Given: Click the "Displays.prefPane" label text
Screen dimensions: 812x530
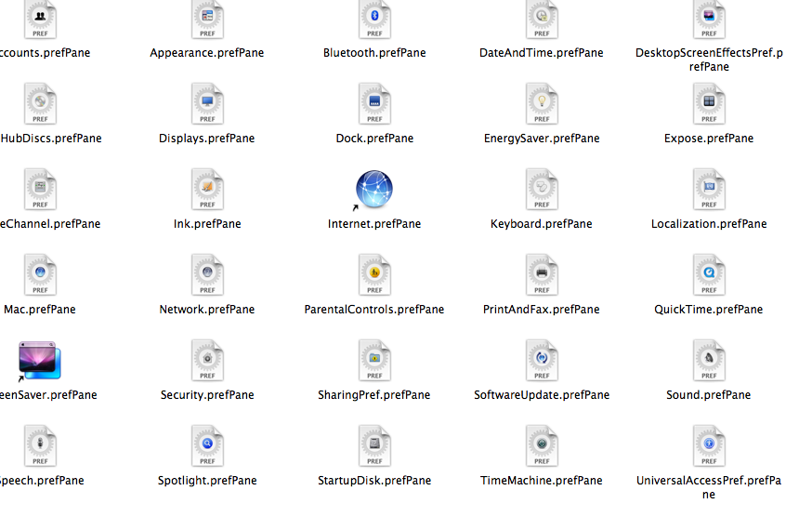Looking at the screenshot, I should [206, 139].
